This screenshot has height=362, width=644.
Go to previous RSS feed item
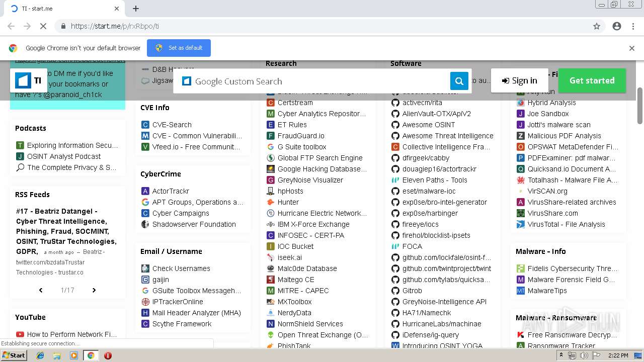(x=41, y=290)
